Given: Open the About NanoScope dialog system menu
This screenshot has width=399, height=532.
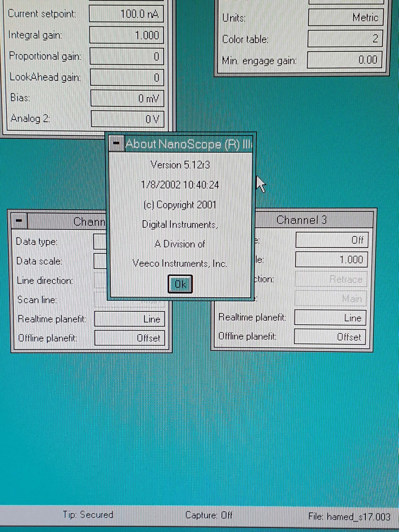Looking at the screenshot, I should click(116, 143).
